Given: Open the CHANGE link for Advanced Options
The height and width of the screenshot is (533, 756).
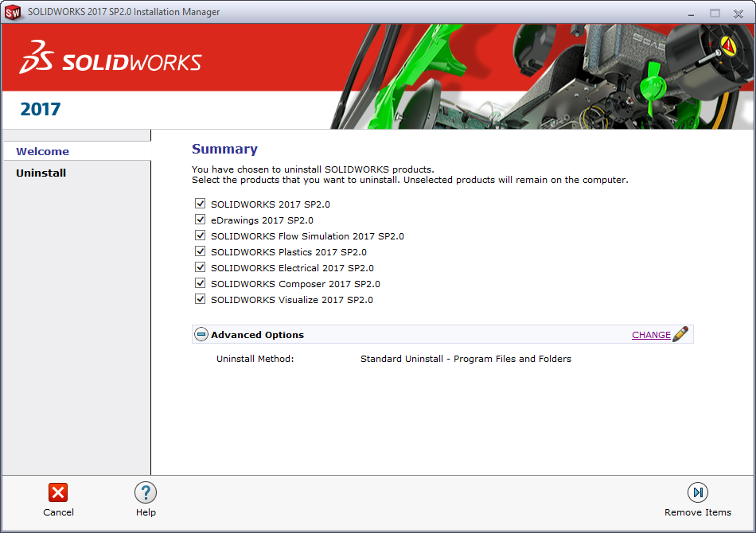Looking at the screenshot, I should (652, 334).
